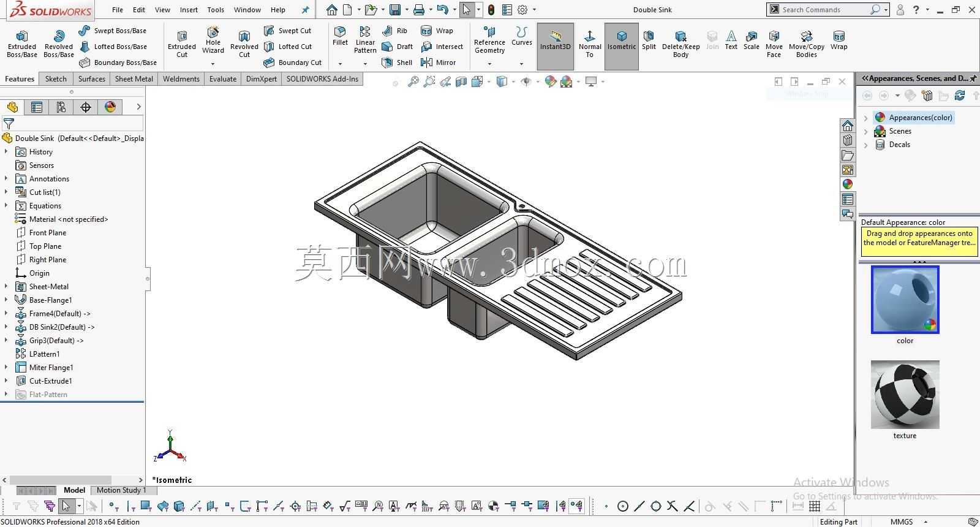Select the Draft tool
The height and width of the screenshot is (527, 980).
[397, 47]
